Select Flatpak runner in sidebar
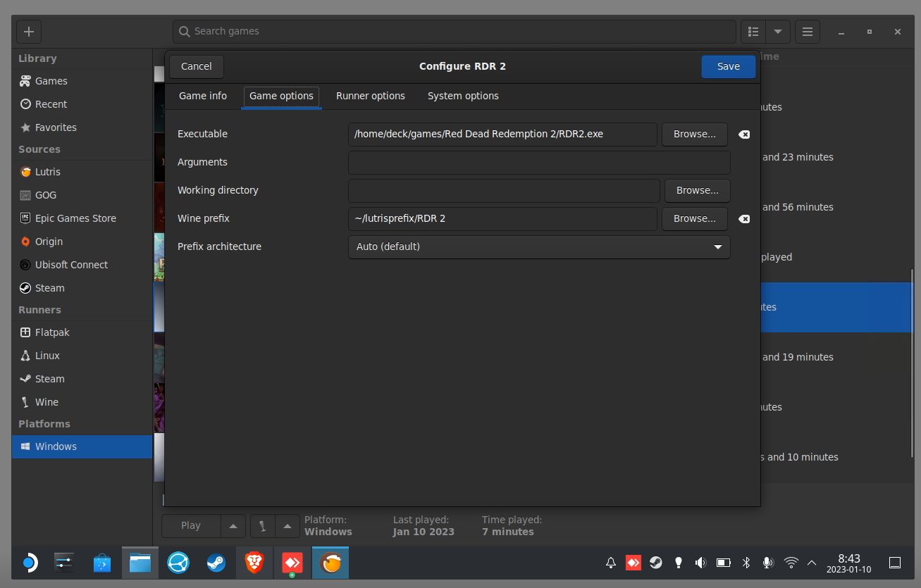This screenshot has width=921, height=588. coord(82,332)
